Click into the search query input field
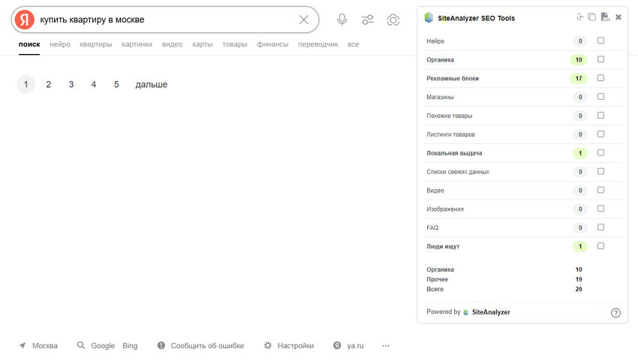 coord(165,20)
